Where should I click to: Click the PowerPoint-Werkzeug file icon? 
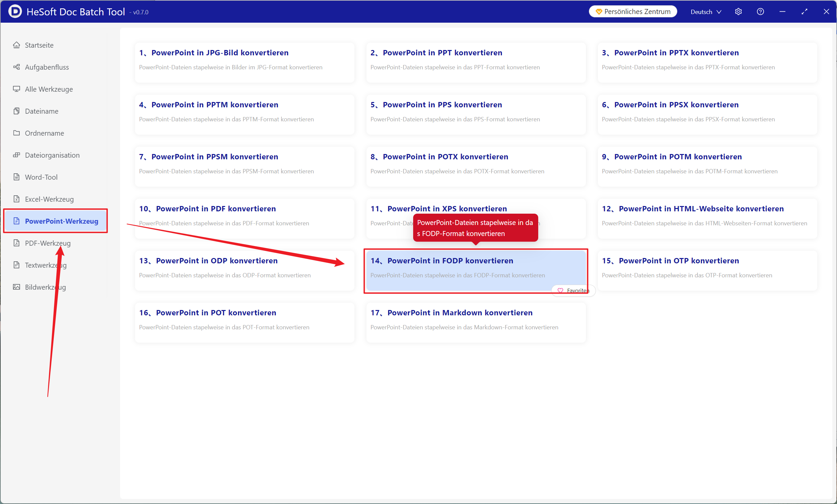click(x=16, y=221)
